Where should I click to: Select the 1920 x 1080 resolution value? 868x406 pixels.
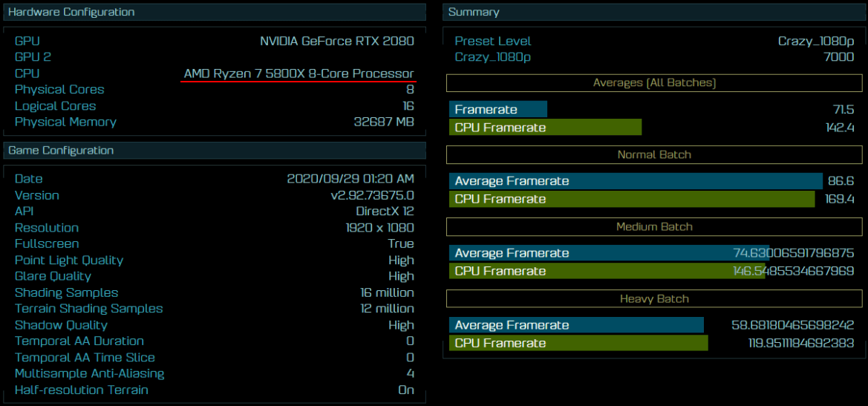click(379, 228)
